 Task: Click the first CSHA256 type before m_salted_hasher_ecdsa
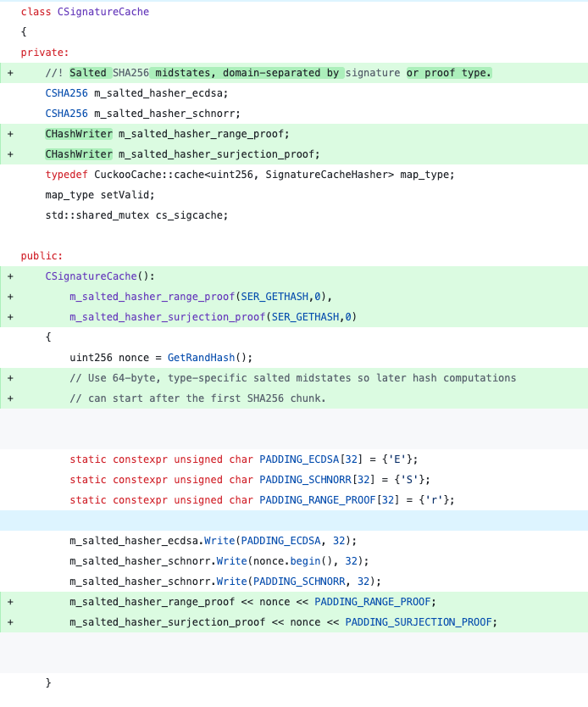point(66,93)
